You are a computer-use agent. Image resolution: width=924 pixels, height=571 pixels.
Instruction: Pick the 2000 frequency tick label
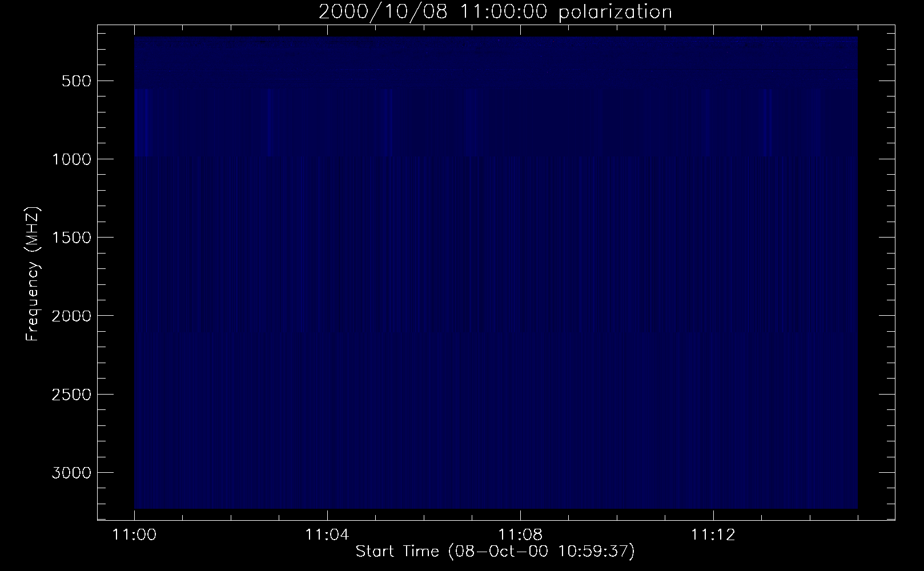[71, 316]
